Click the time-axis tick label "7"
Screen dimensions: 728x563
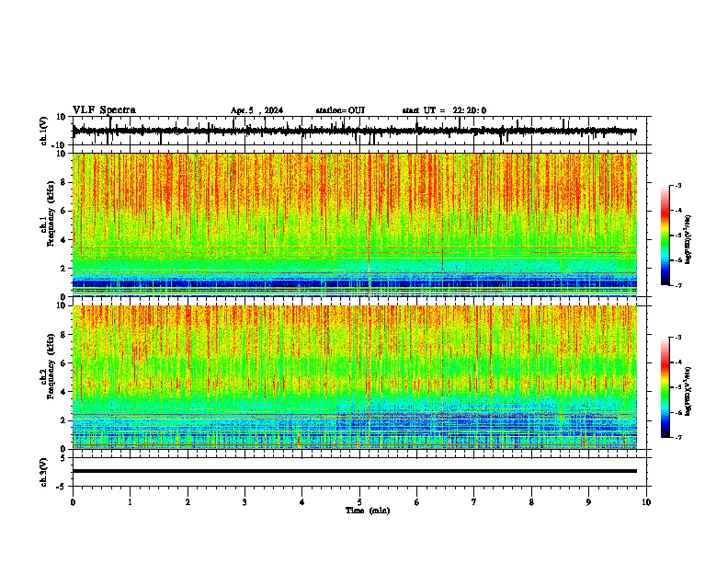474,502
